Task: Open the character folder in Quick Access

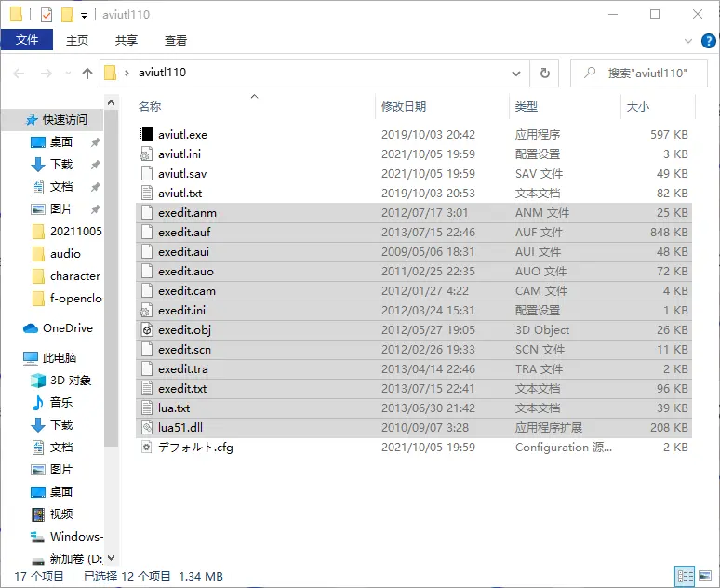Action: (75, 275)
